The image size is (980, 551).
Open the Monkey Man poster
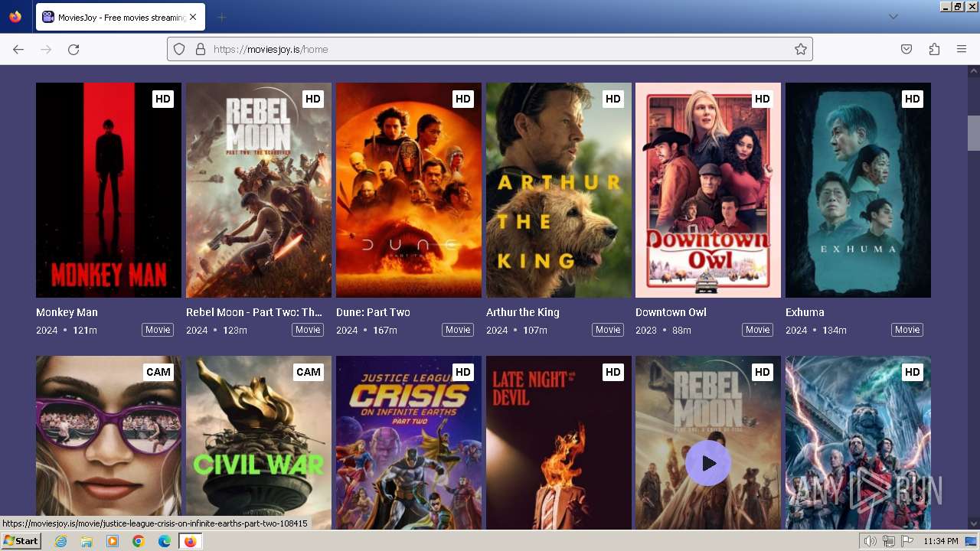pos(109,190)
